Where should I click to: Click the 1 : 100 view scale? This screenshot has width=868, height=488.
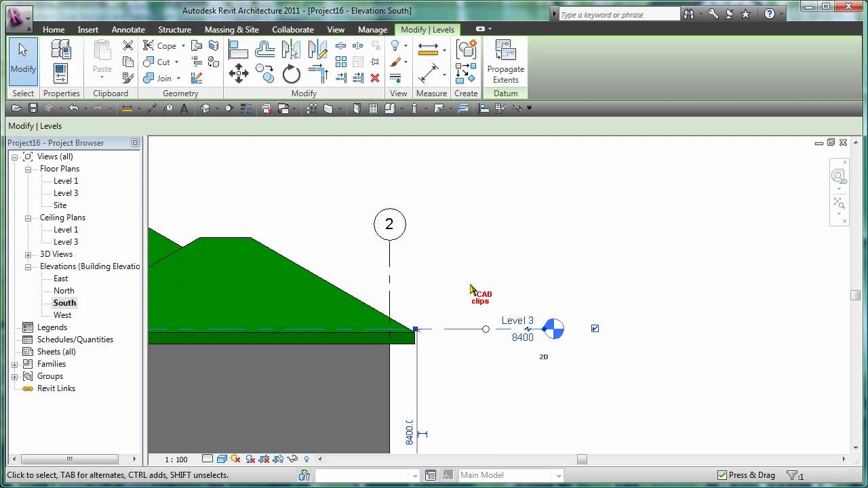176,460
